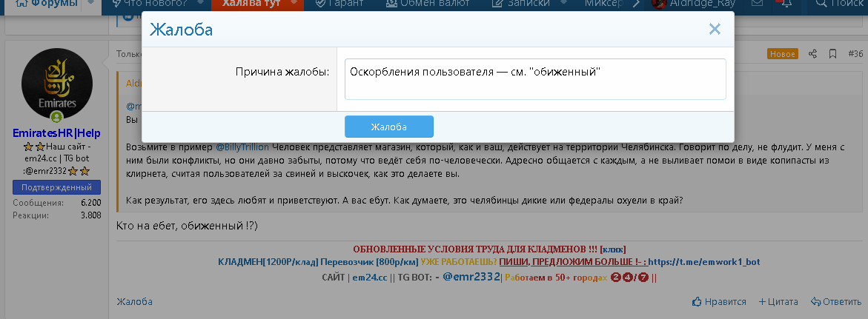868x319 pixels.
Task: Open the EmiratesHR|Help user profile link
Action: [57, 133]
